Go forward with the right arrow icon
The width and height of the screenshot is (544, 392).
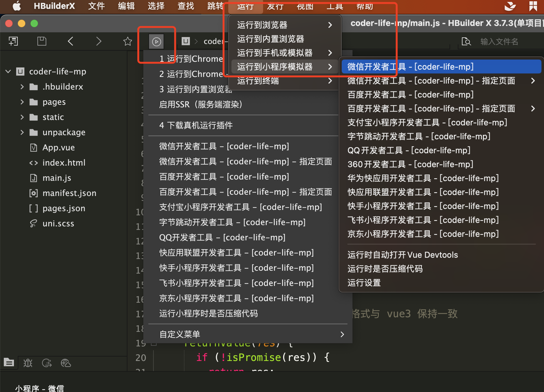(99, 41)
